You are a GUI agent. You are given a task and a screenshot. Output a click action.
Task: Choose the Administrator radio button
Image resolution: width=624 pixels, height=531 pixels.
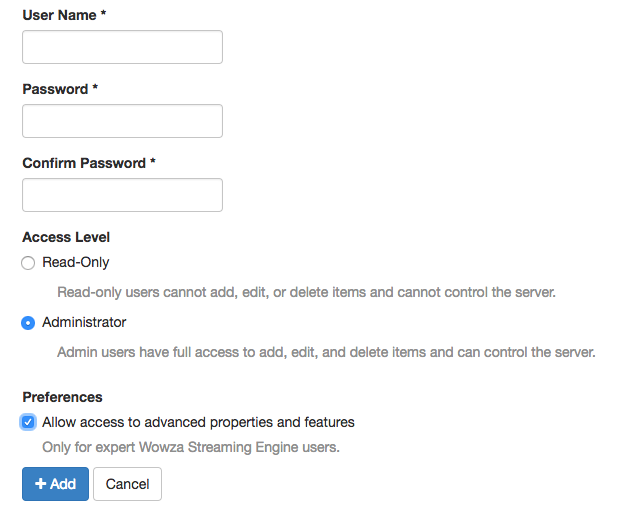coord(28,323)
